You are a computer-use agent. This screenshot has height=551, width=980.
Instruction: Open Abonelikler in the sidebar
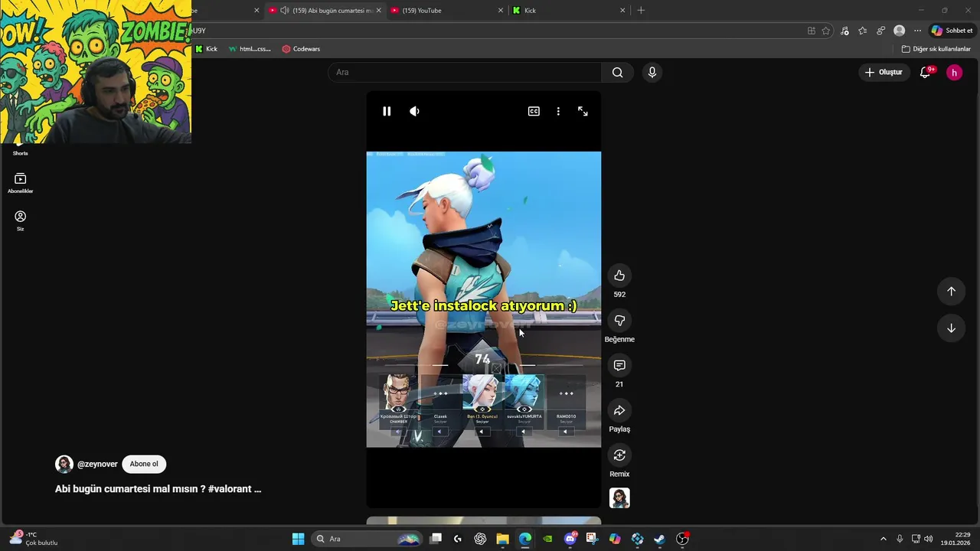pos(21,183)
